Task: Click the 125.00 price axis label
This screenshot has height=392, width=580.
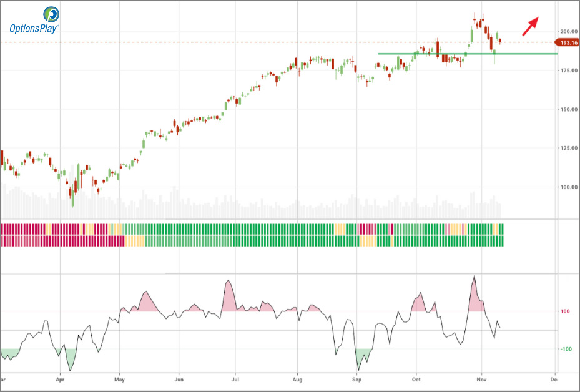Action: point(568,148)
